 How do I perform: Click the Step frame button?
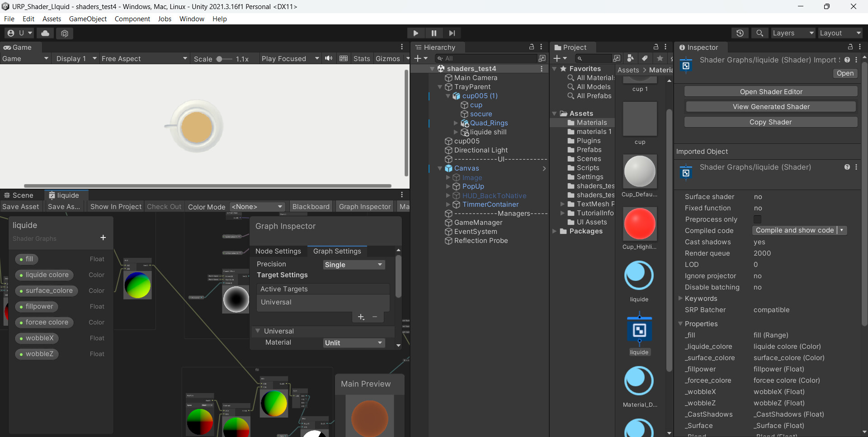[x=452, y=33]
